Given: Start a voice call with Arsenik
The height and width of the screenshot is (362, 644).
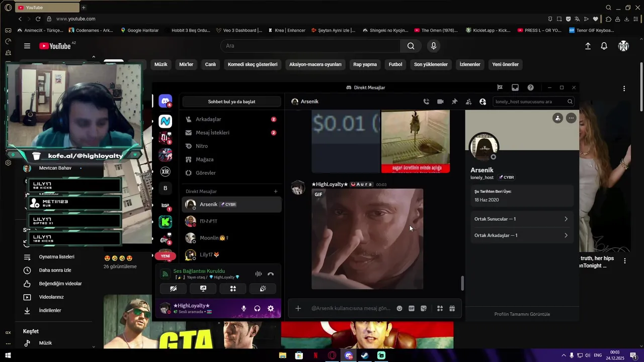Looking at the screenshot, I should pyautogui.click(x=426, y=102).
